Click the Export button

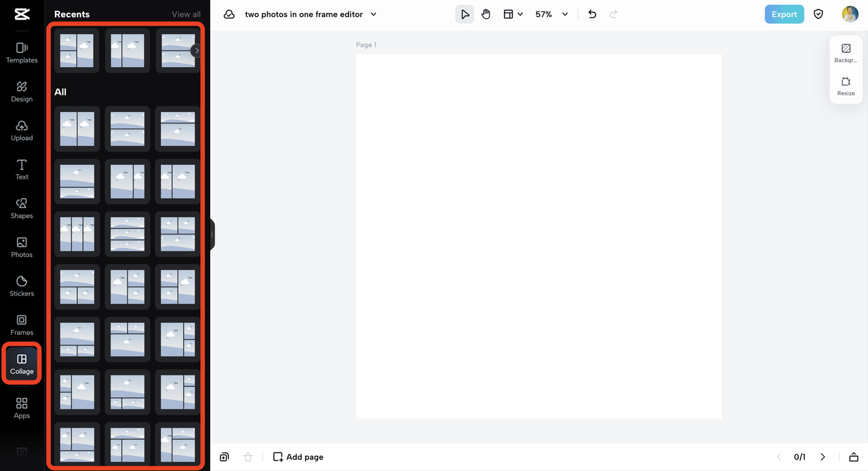pyautogui.click(x=784, y=14)
